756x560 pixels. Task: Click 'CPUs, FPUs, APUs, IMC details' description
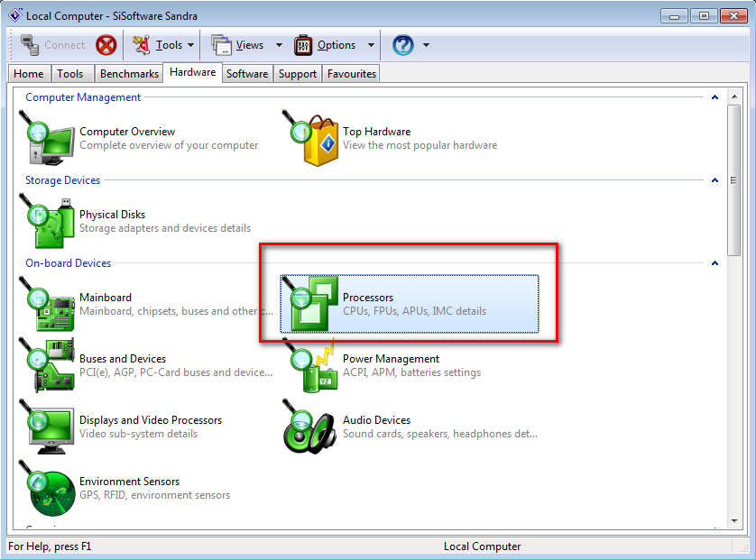[x=415, y=311]
